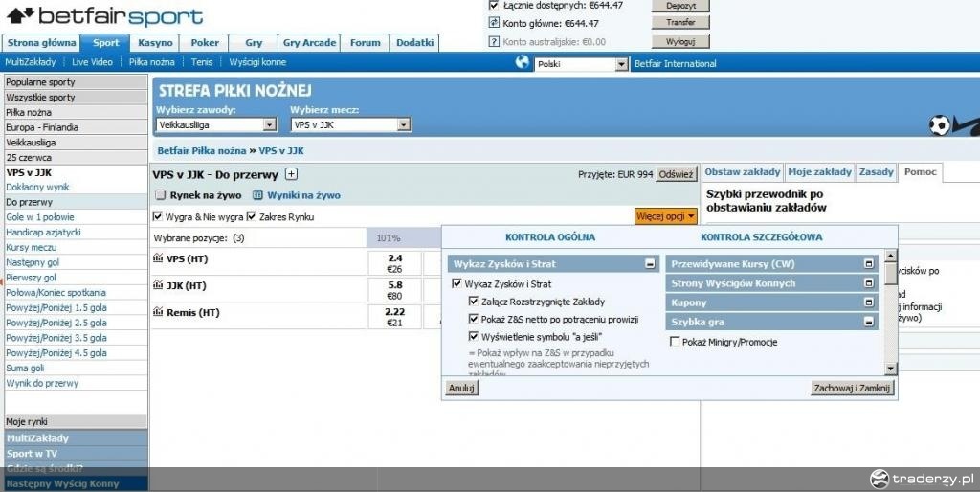Open Handicap azjatycki market
980x492 pixels.
pos(43,232)
